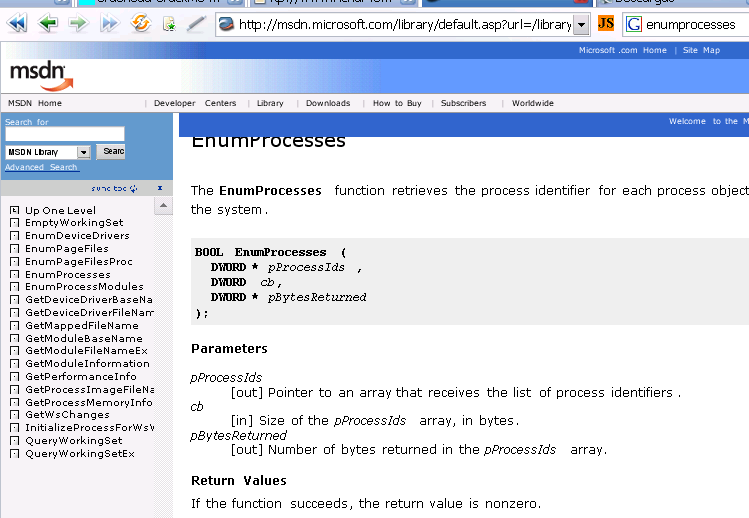
Task: Click the new page document icon
Action: (169, 23)
